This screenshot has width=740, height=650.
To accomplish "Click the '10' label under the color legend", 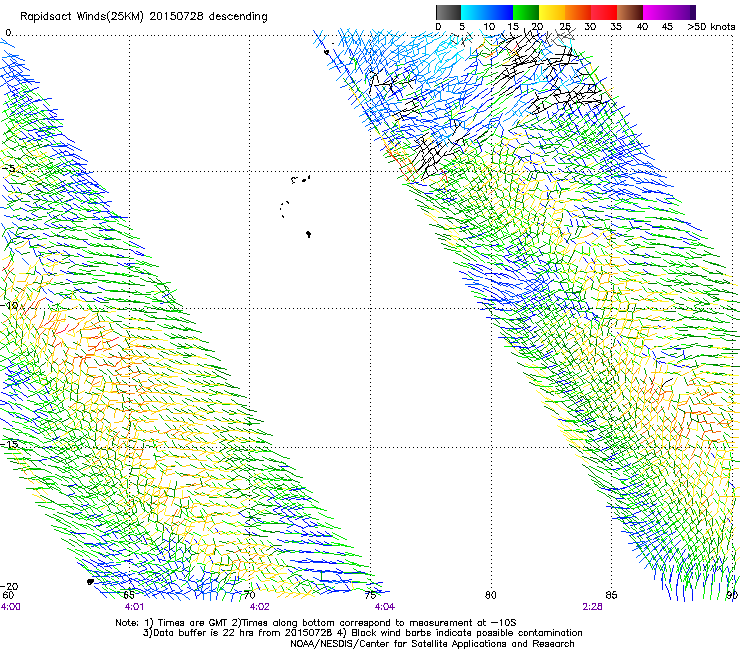I will (x=489, y=27).
